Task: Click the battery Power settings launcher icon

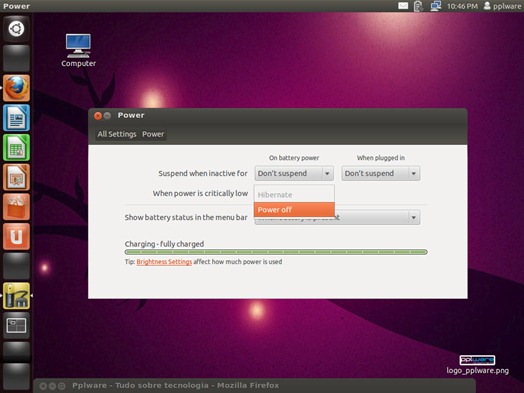Action: click(x=16, y=296)
